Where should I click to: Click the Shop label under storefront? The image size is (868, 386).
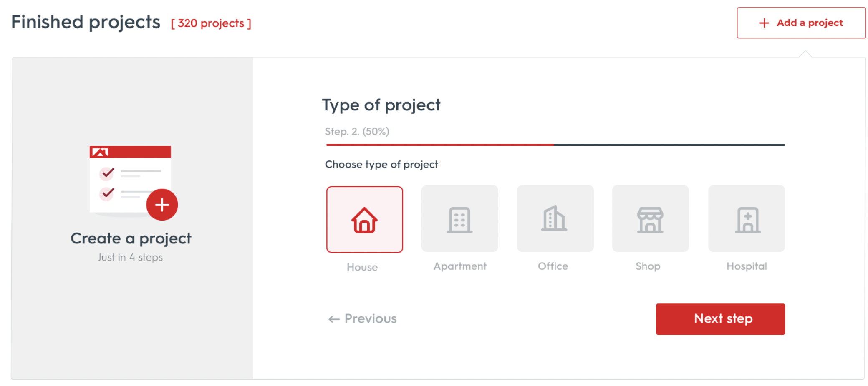point(648,266)
